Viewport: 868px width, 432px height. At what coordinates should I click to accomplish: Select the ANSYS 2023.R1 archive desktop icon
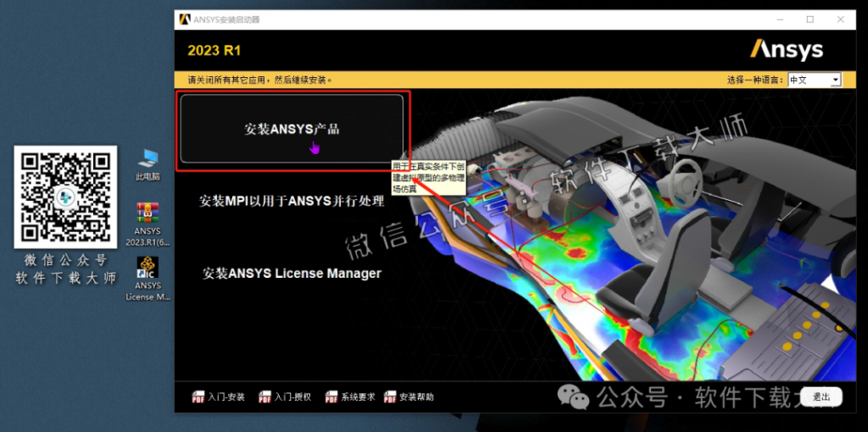147,224
